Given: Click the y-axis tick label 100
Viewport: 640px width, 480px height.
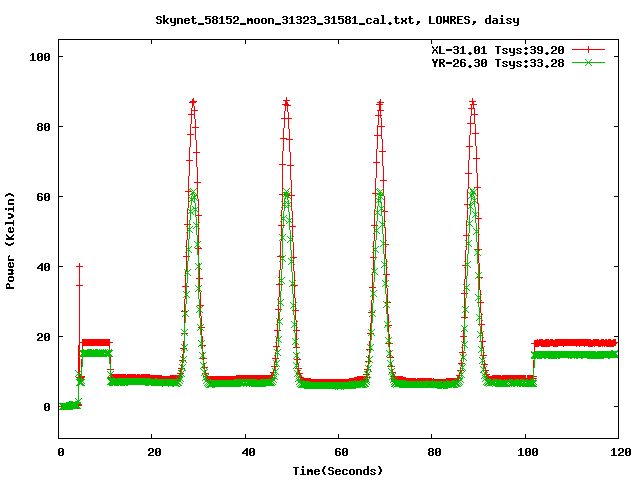Looking at the screenshot, I should coord(40,57).
